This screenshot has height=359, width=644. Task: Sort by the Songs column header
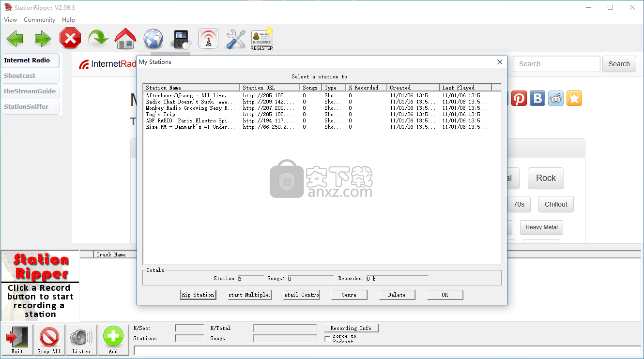[310, 88]
